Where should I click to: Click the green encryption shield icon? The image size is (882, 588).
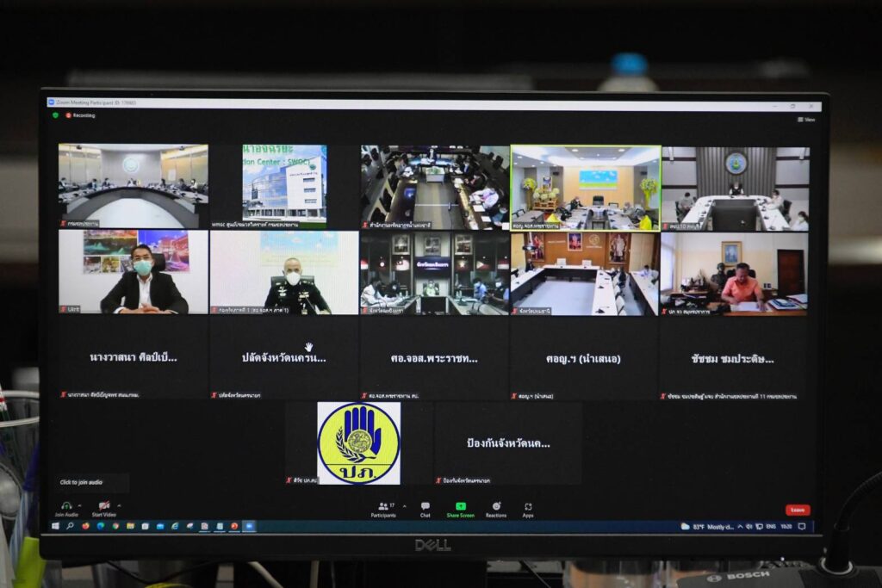click(56, 115)
